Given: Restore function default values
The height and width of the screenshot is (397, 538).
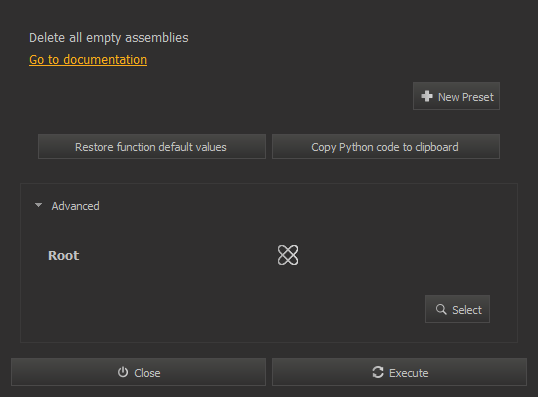Looking at the screenshot, I should pos(152,147).
